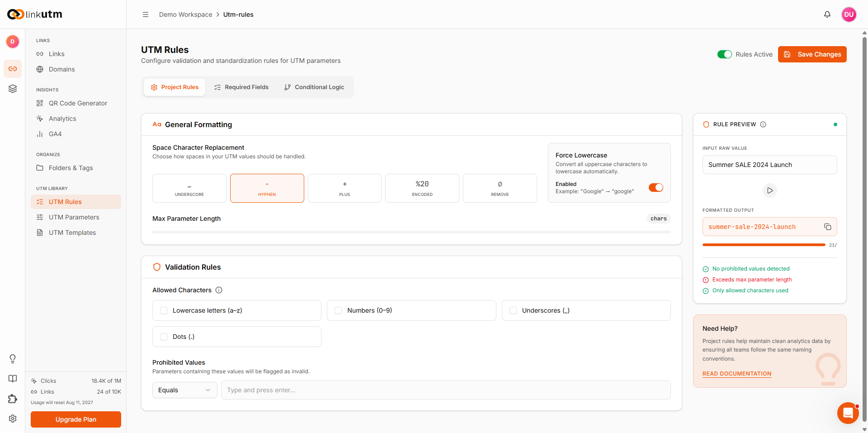Click the Allowed Characters info icon
Image resolution: width=868 pixels, height=433 pixels.
point(219,290)
